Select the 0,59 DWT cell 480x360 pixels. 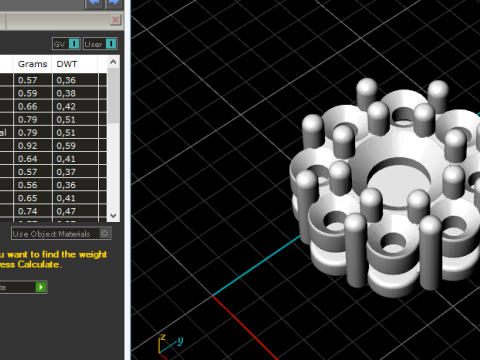tap(75, 146)
